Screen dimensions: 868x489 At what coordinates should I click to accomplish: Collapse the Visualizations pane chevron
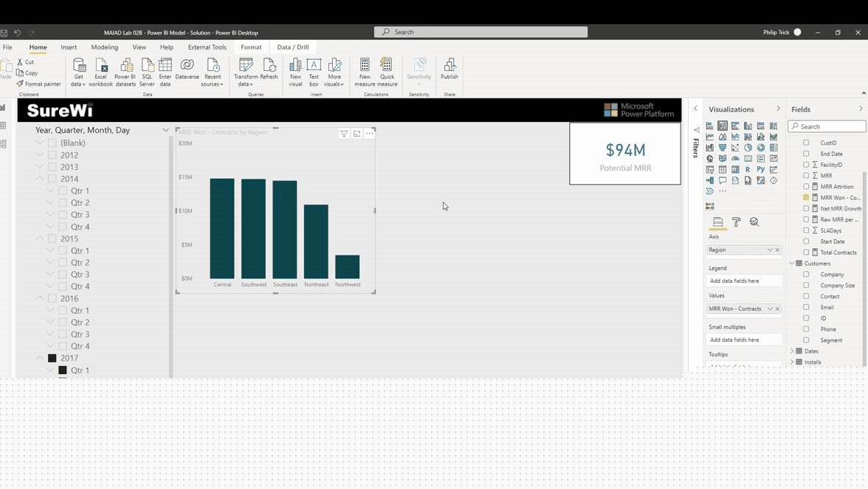(x=778, y=109)
